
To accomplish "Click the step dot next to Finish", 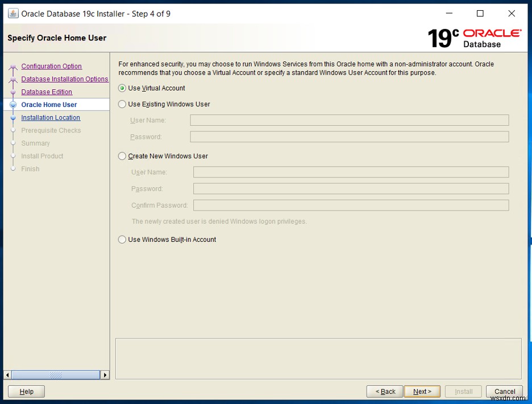I will click(13, 169).
